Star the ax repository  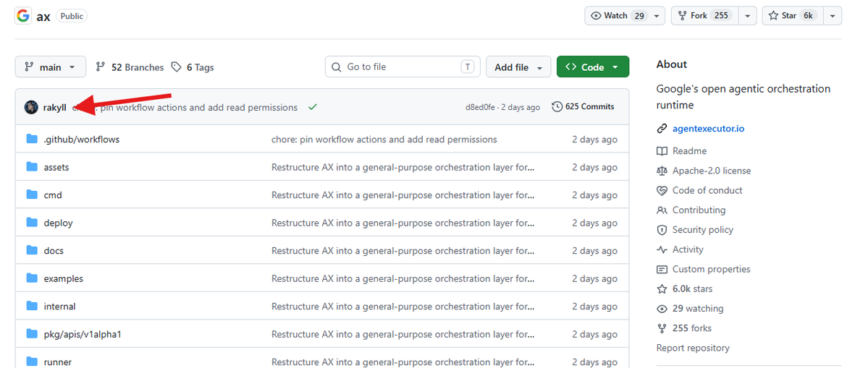pyautogui.click(x=793, y=15)
